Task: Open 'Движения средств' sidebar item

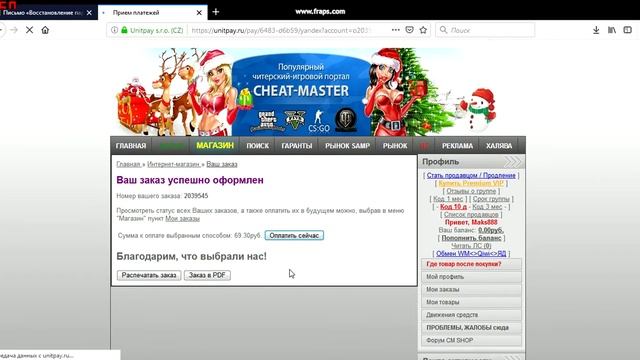Action: 471,315
